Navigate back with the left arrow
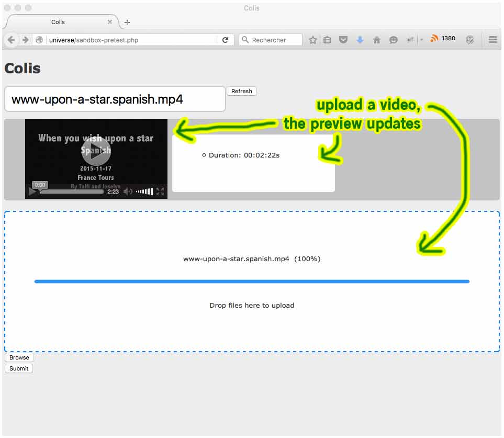This screenshot has width=504, height=438. (x=11, y=39)
